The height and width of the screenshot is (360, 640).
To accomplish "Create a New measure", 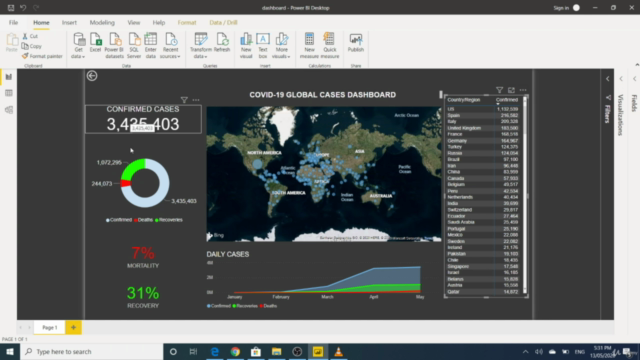I will point(309,46).
